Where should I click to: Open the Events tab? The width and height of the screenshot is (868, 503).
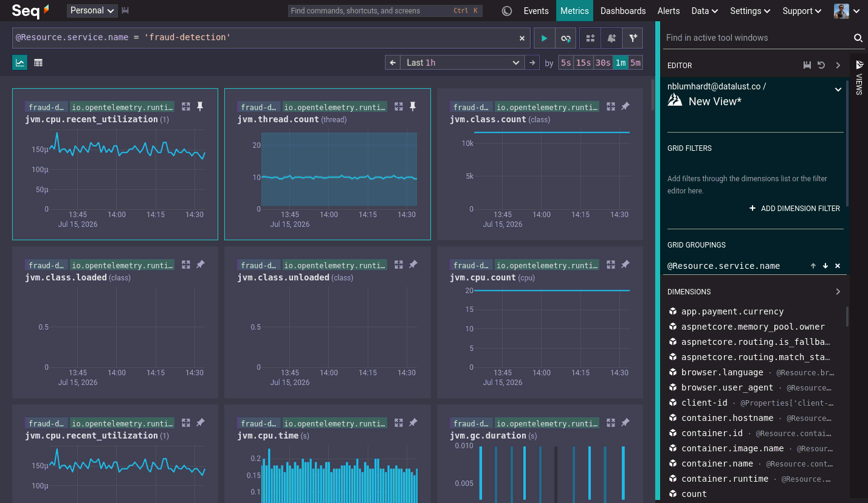[x=536, y=11]
